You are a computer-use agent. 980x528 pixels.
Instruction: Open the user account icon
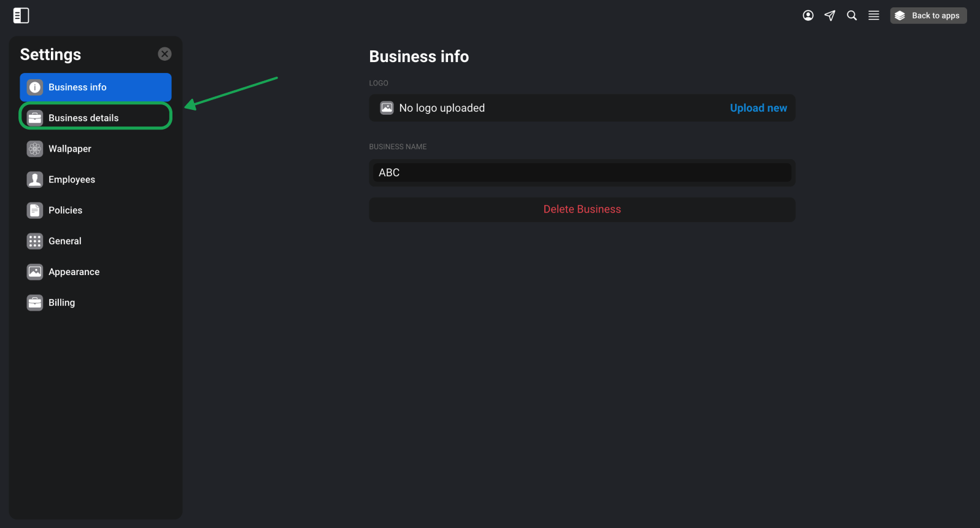click(x=808, y=15)
